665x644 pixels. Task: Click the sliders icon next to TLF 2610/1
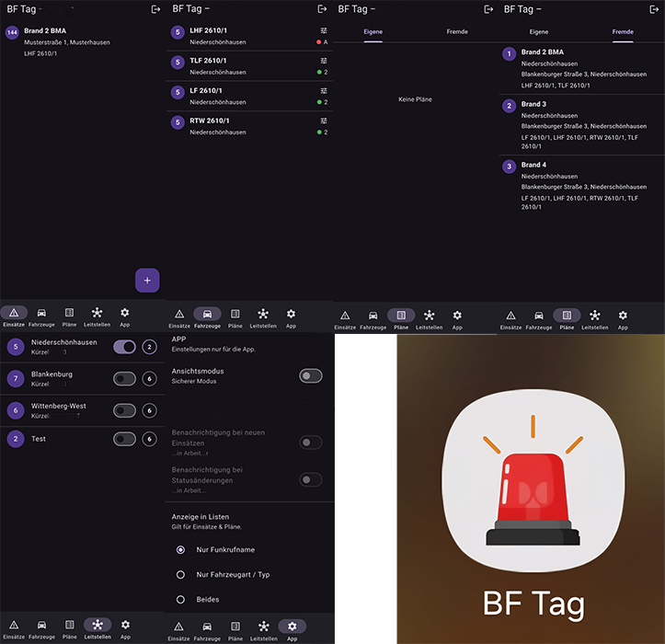pyautogui.click(x=324, y=61)
